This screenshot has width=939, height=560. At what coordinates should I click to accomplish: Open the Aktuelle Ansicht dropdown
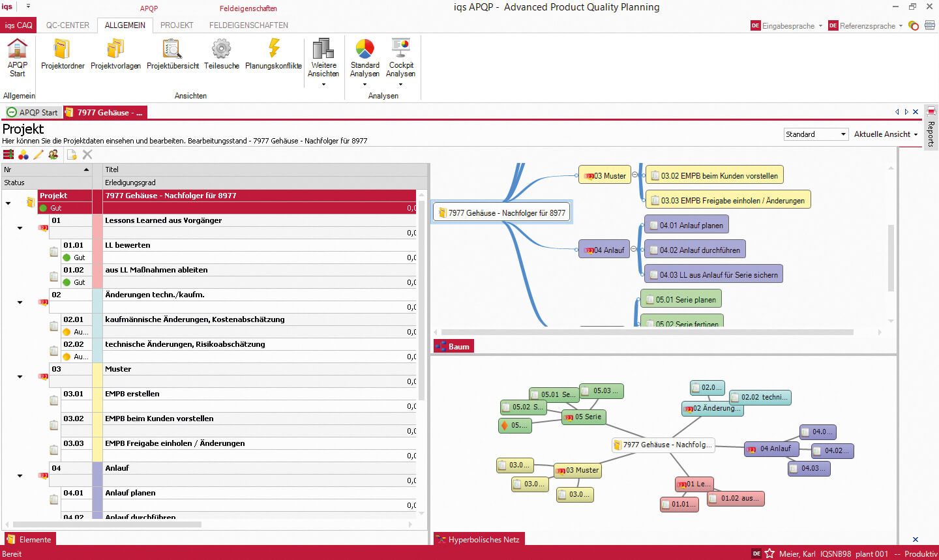pyautogui.click(x=886, y=134)
